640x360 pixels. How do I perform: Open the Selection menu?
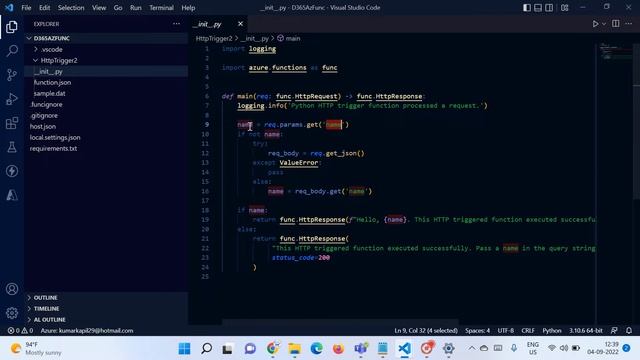point(71,8)
